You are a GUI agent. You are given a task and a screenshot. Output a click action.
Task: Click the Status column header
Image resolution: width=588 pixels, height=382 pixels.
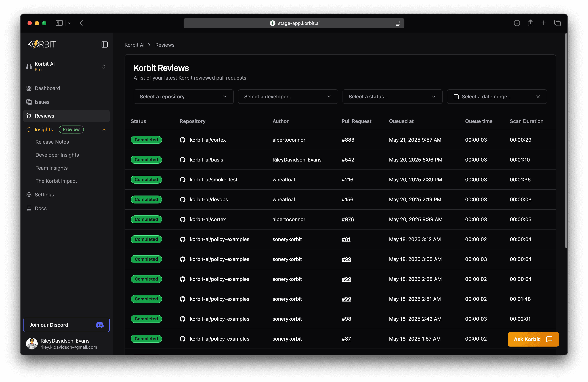point(138,121)
